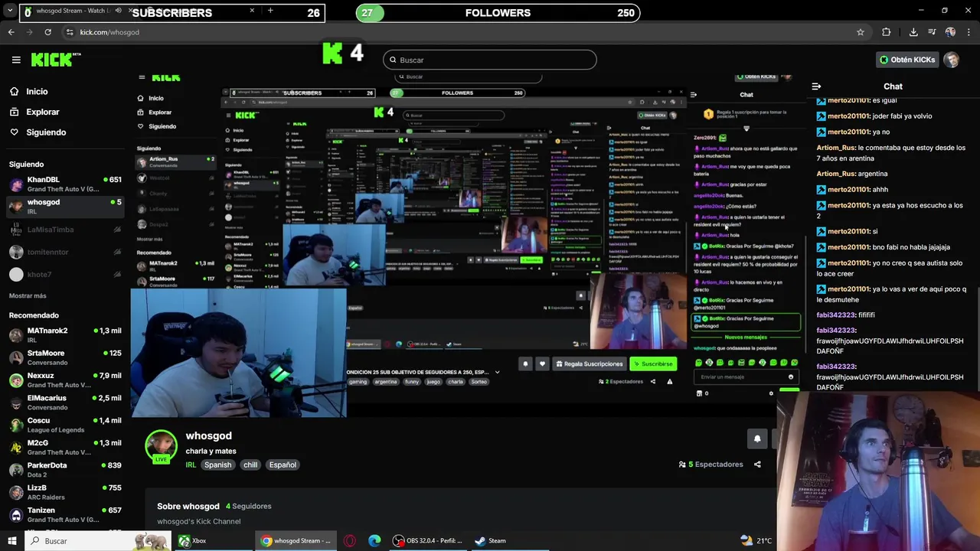Switch to OBS 32.0.4 in the taskbar
This screenshot has width=980, height=551.
427,540
